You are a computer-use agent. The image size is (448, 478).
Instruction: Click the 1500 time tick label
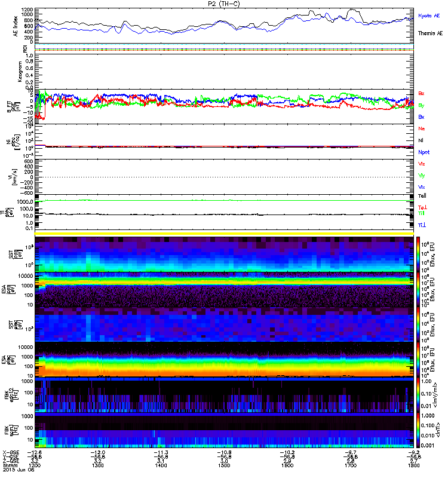click(x=224, y=465)
